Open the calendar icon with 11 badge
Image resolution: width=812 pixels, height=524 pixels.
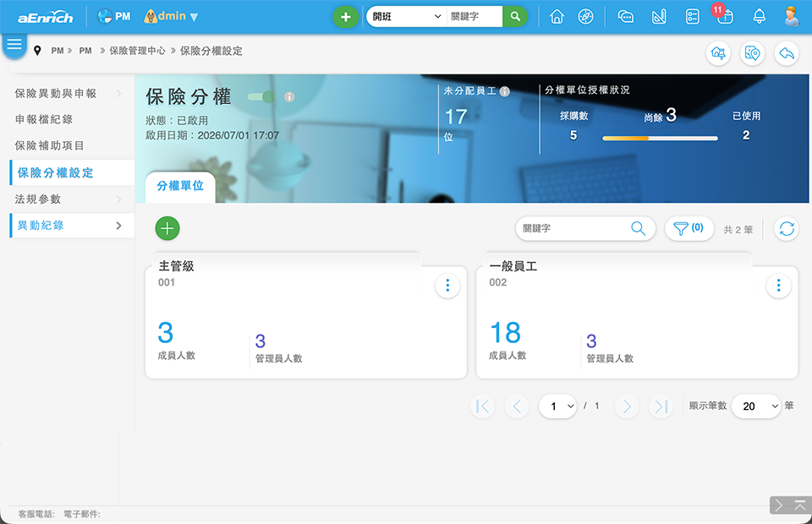pos(724,15)
